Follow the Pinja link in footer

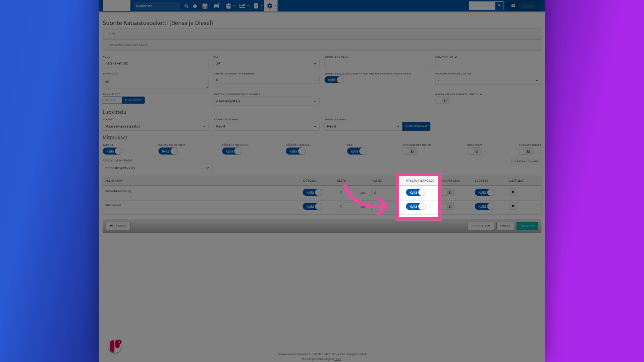tap(337, 359)
